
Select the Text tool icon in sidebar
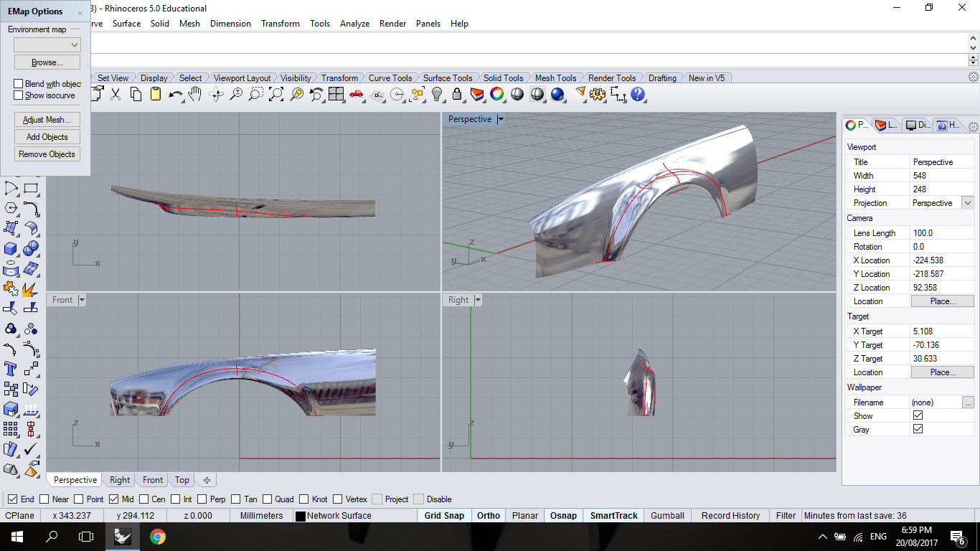click(x=11, y=369)
